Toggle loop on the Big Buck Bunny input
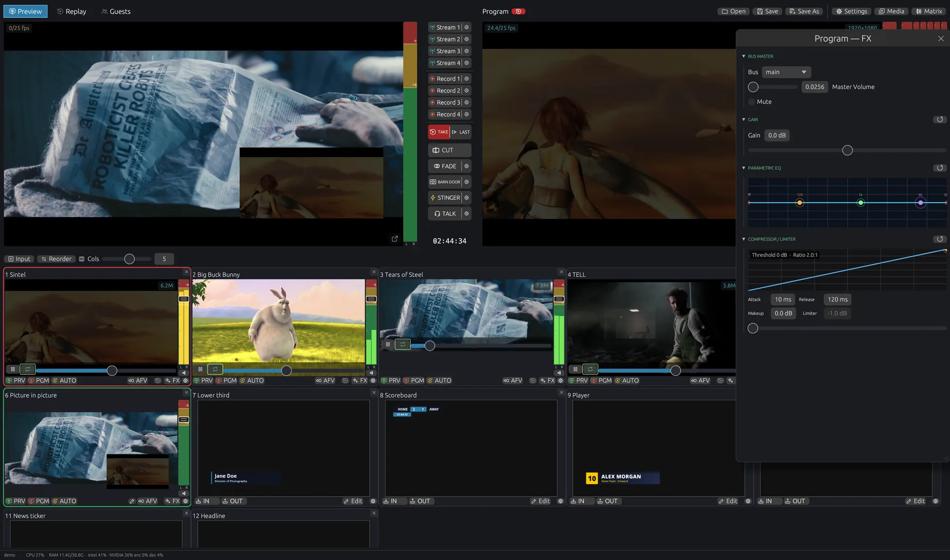 coord(215,369)
